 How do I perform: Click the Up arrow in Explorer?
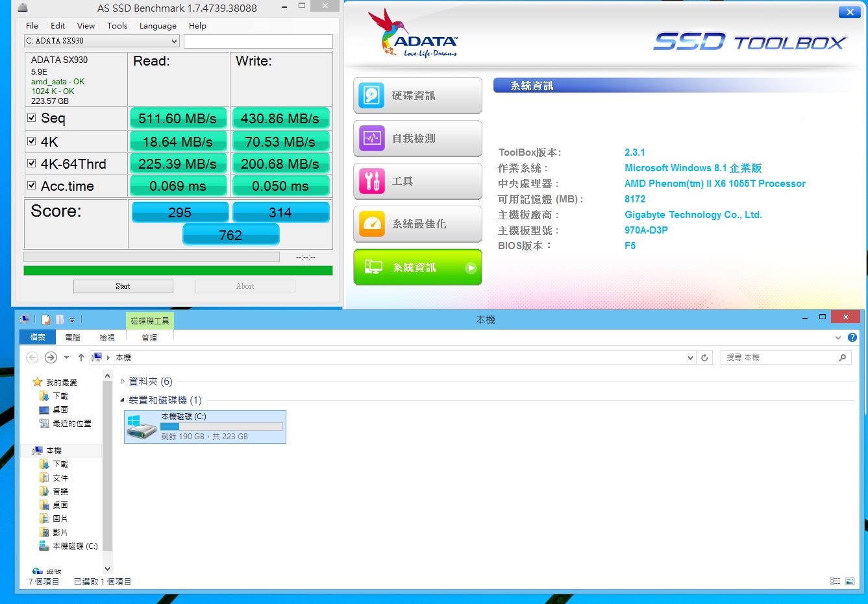click(81, 357)
